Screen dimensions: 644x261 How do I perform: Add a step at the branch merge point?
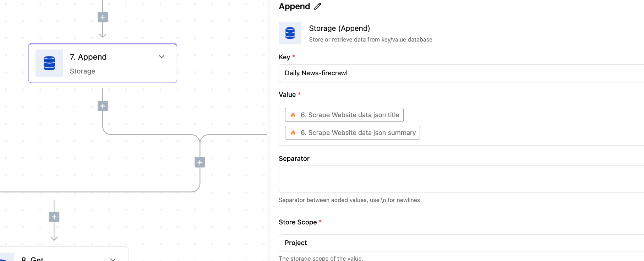coord(200,162)
